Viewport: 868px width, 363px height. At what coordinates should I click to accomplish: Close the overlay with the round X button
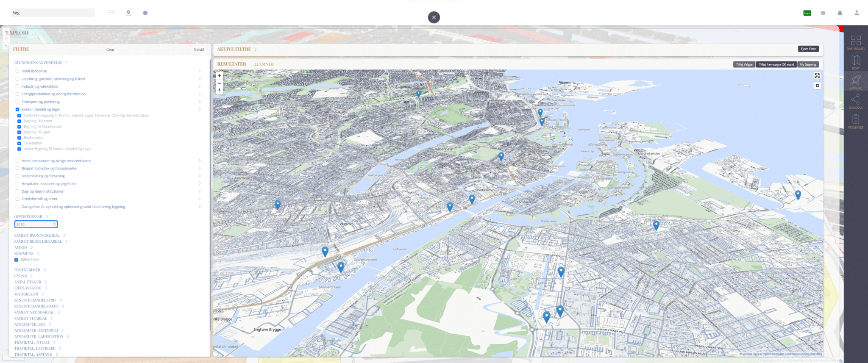click(x=434, y=17)
